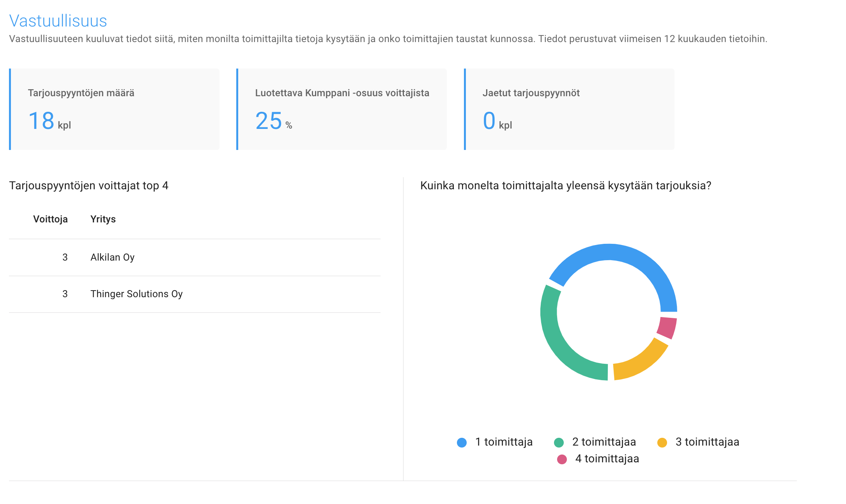Click the Vastuullisuus section heading
Screen dimensions: 846x504
point(58,21)
